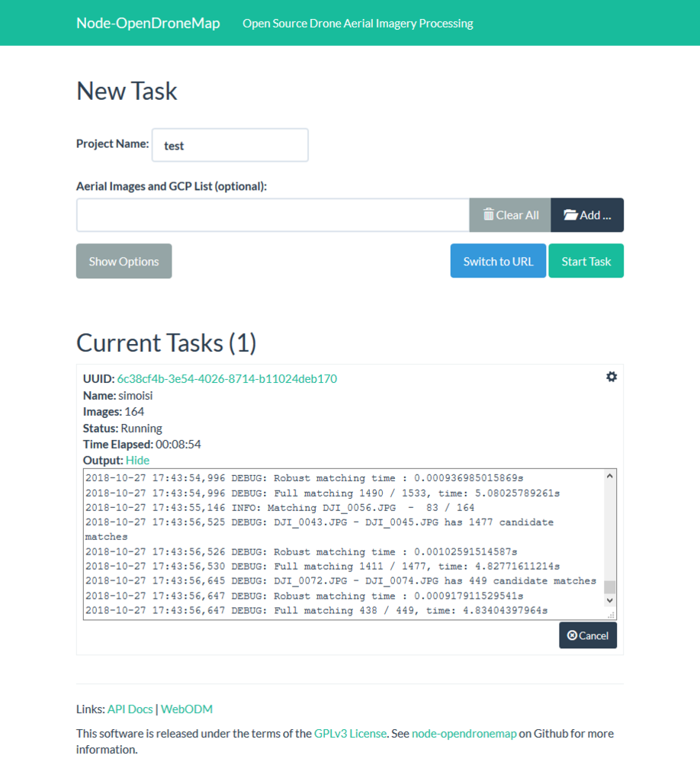The image size is (700, 781).
Task: Click the Node-OpenDroneMap header title
Action: [148, 23]
